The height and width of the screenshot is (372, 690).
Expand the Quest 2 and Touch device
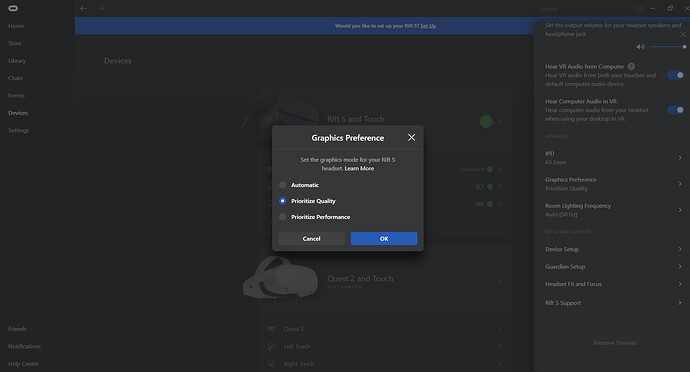500,281
